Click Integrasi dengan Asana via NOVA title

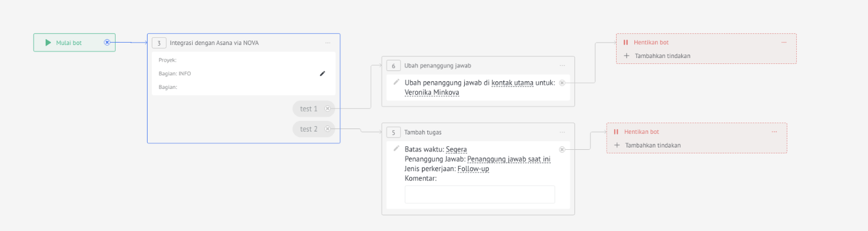(x=214, y=43)
